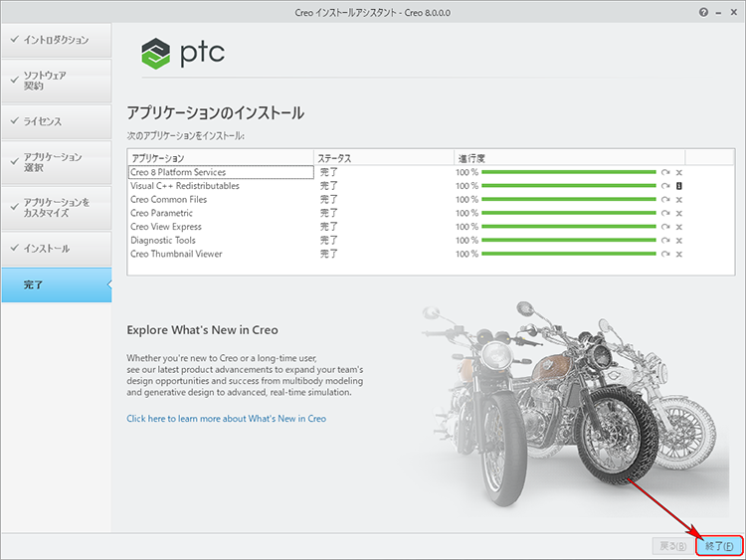
Task: Click the disabled 戻る back button
Action: tap(672, 546)
